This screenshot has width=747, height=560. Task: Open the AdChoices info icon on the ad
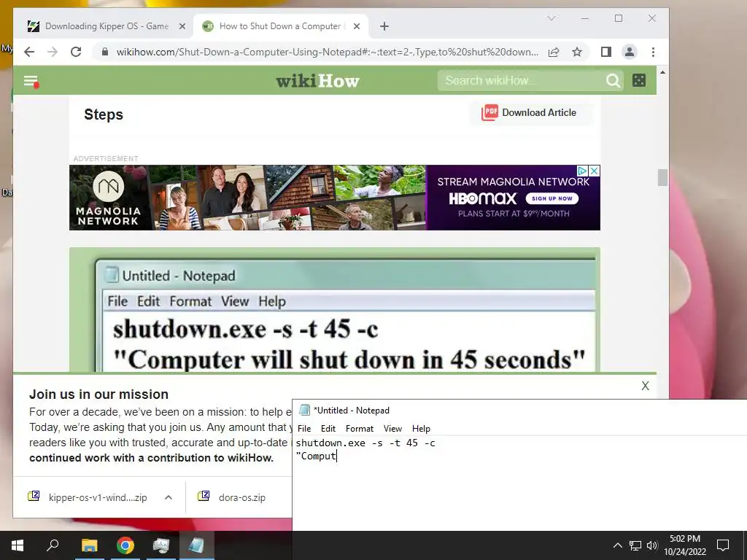click(x=583, y=171)
